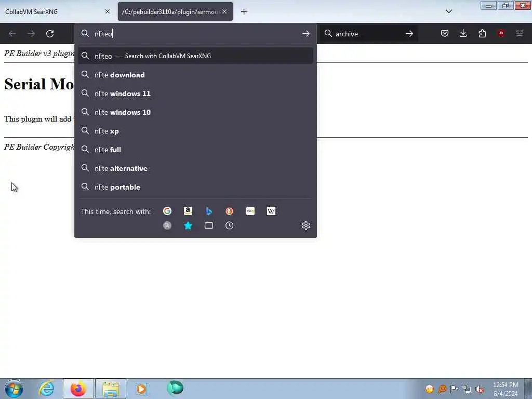The width and height of the screenshot is (532, 399).
Task: Close the pebuilder3110a plugin tab
Action: [224, 11]
